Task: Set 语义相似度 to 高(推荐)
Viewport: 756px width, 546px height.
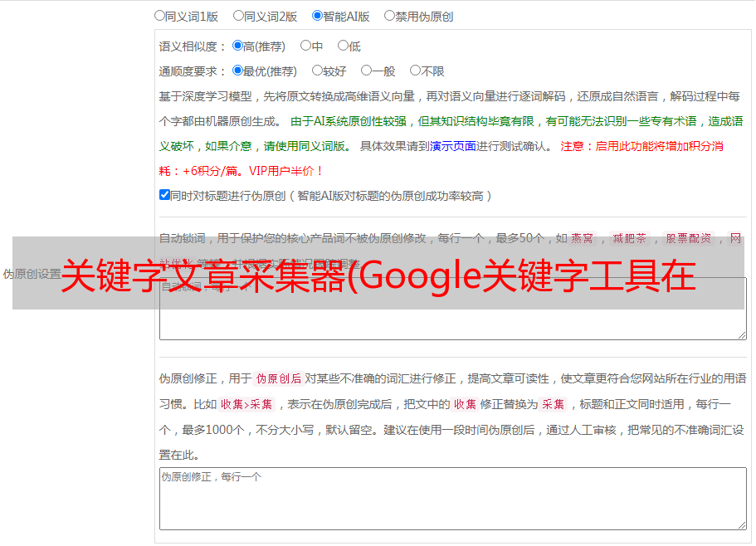Action: point(237,46)
